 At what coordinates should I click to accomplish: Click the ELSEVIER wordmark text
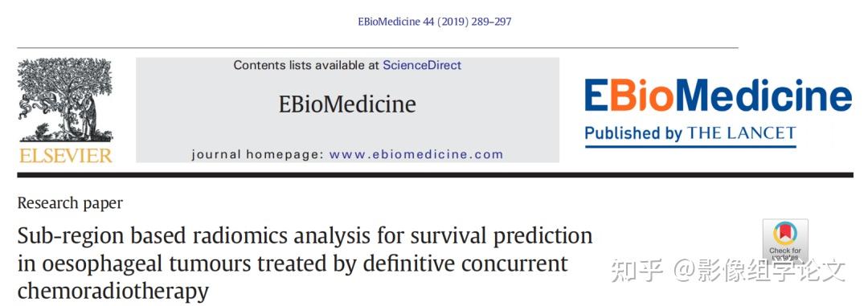65,156
